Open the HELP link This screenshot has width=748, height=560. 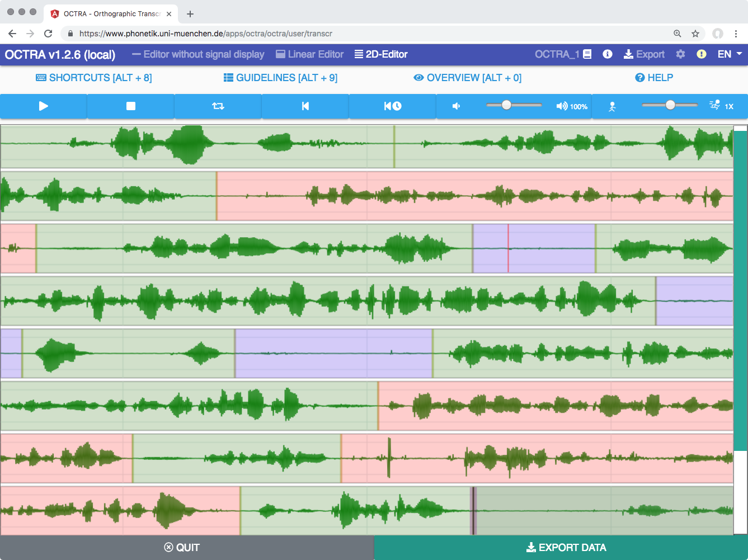click(654, 78)
